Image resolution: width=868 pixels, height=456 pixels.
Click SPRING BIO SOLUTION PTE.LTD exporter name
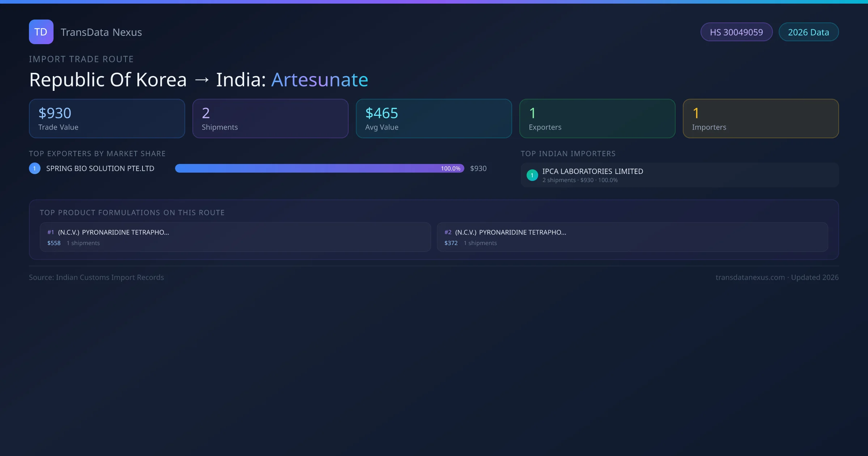(x=100, y=168)
